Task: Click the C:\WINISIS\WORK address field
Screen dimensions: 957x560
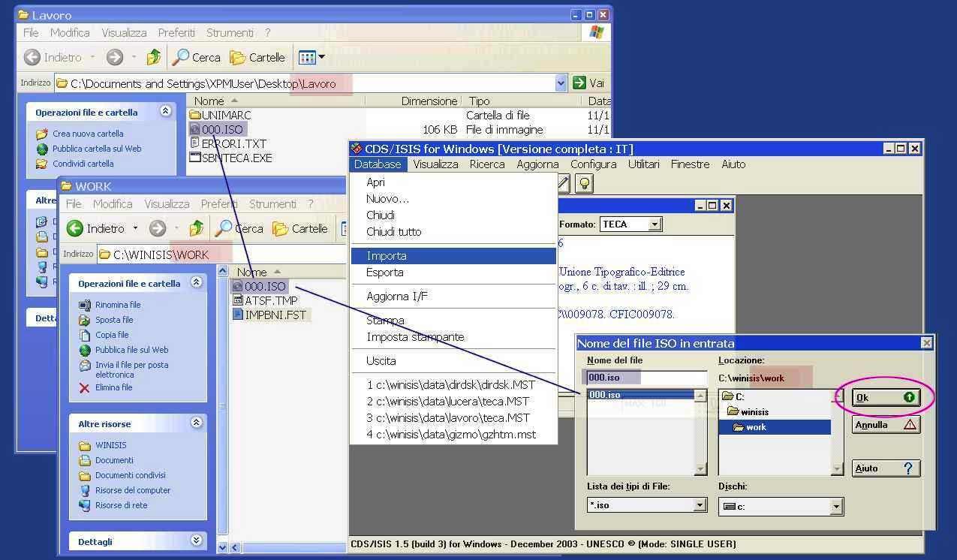Action: click(222, 254)
